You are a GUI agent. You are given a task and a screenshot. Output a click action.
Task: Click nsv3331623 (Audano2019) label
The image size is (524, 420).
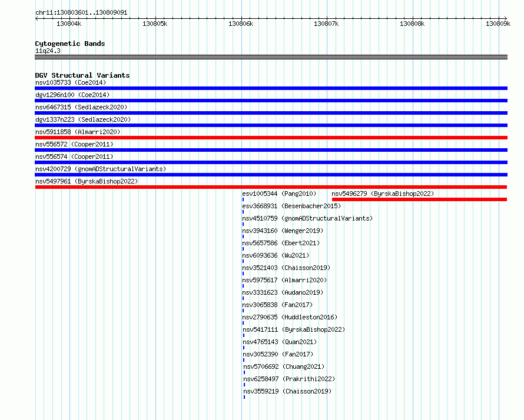click(x=283, y=292)
